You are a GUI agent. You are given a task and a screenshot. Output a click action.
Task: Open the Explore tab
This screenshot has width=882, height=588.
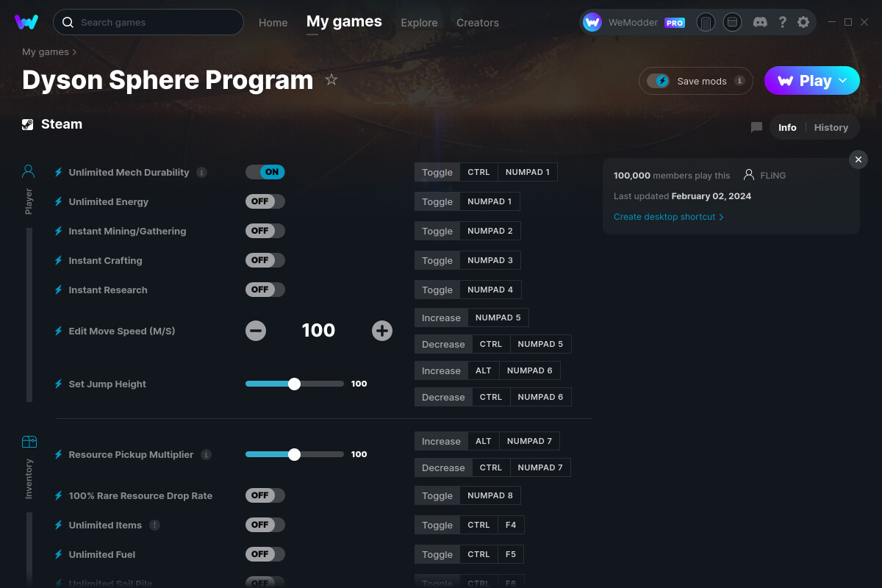pos(419,23)
